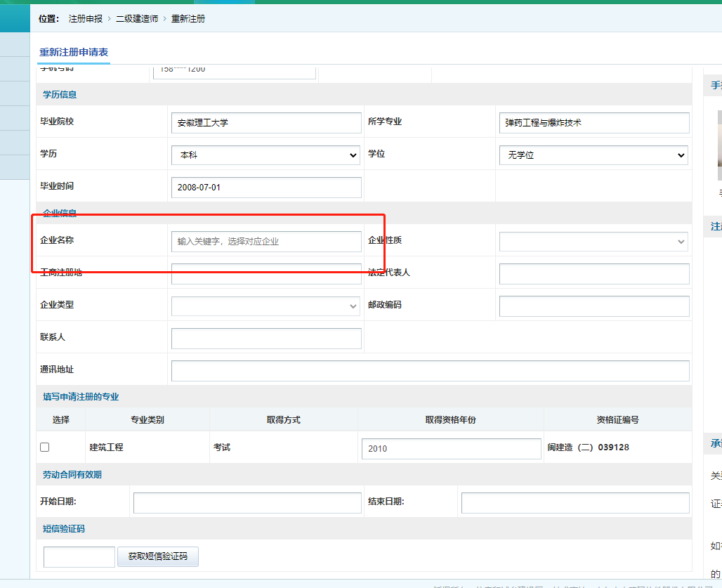Open the 学历 dropdown
Image resolution: width=722 pixels, height=588 pixels.
[x=265, y=155]
